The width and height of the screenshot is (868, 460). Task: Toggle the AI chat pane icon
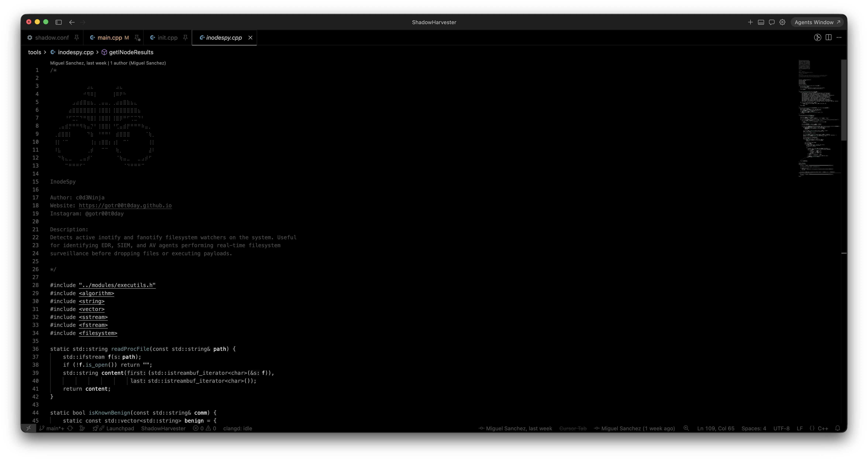click(772, 22)
